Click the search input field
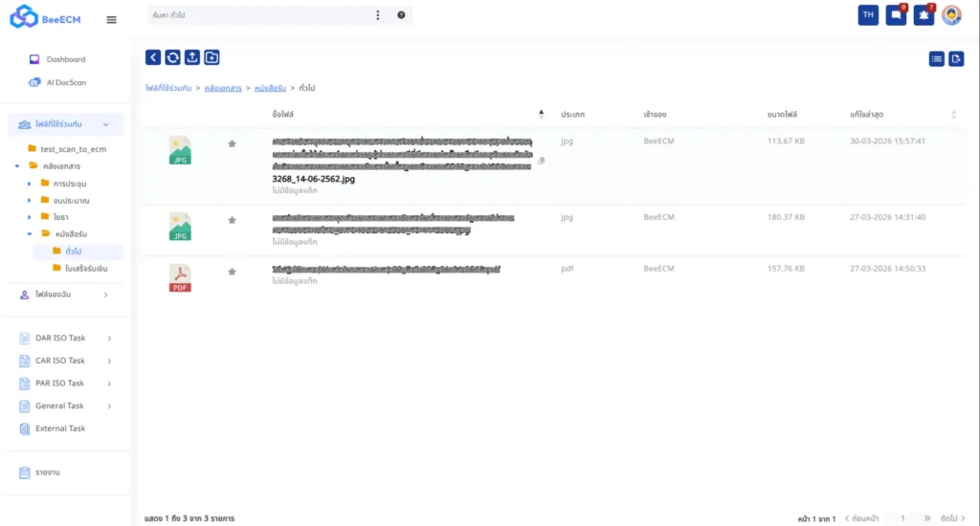This screenshot has height=526, width=980. pyautogui.click(x=258, y=15)
